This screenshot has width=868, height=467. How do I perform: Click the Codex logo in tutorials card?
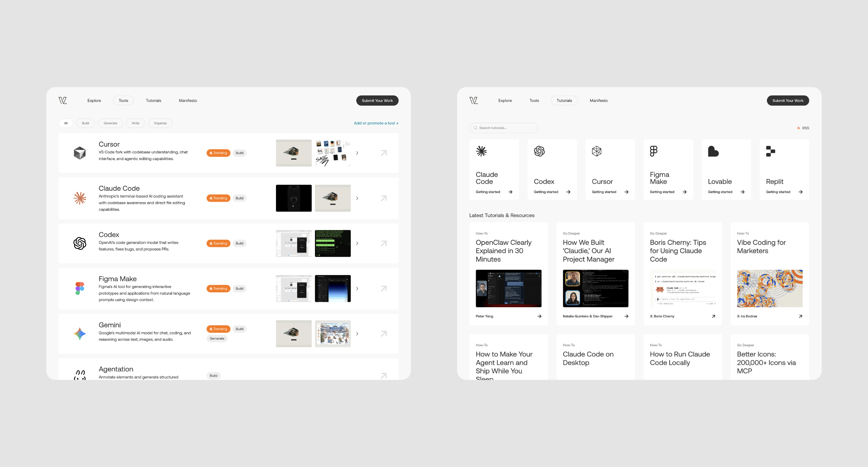click(539, 151)
